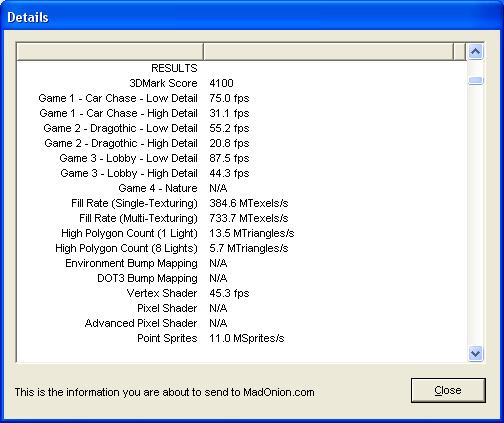
Task: Select the 3DMark Score row
Action: [242, 83]
